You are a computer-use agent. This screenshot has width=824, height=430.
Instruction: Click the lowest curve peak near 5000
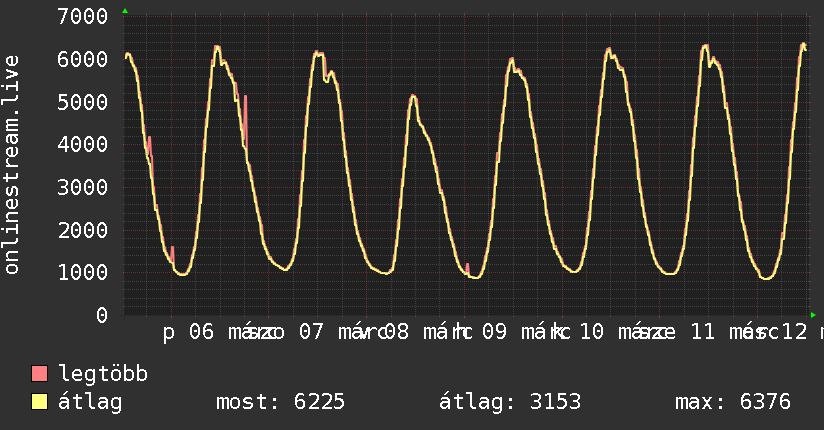click(x=414, y=97)
